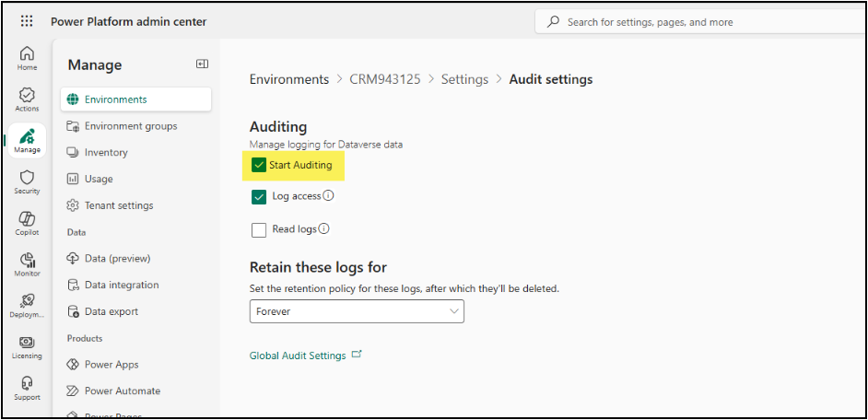Click CRM943125 in the breadcrumb
The height and width of the screenshot is (420, 868).
coord(384,79)
